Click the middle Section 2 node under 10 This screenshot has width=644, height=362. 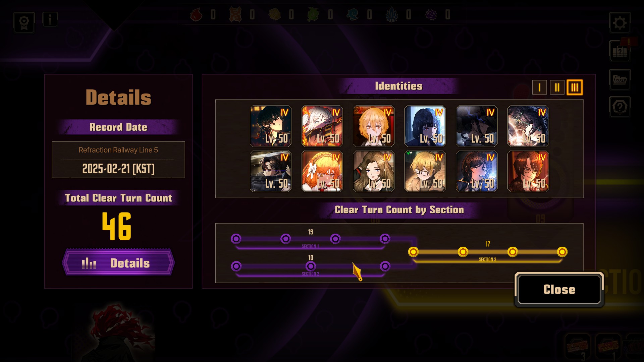tap(311, 266)
